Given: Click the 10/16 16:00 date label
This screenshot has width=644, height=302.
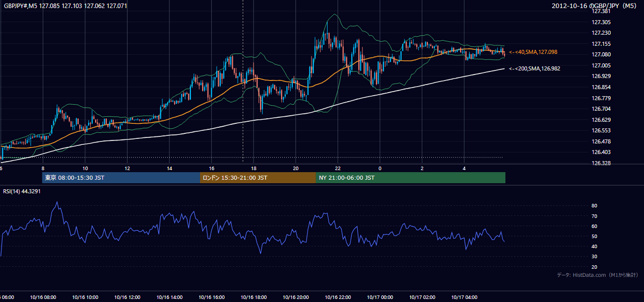Looking at the screenshot, I should click(x=212, y=297).
